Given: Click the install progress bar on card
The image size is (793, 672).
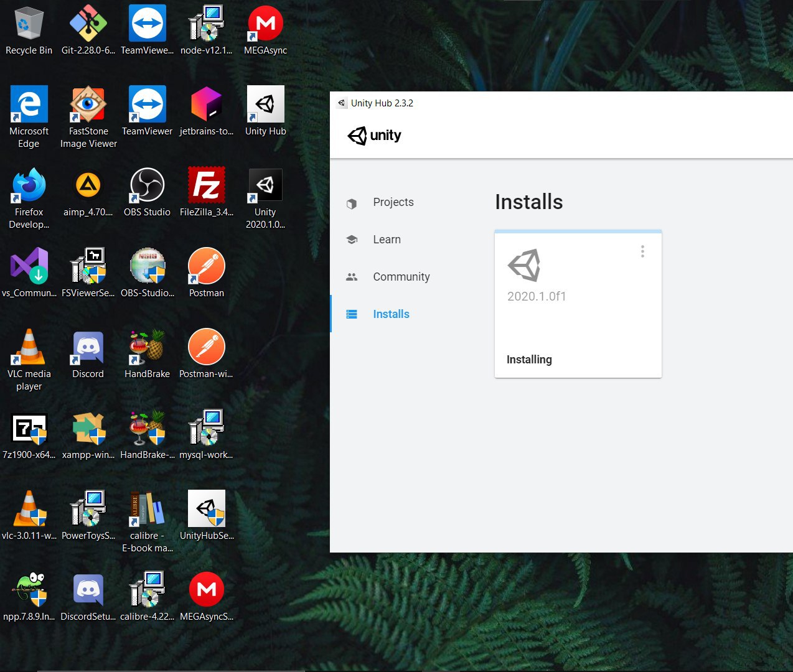Looking at the screenshot, I should coord(578,231).
